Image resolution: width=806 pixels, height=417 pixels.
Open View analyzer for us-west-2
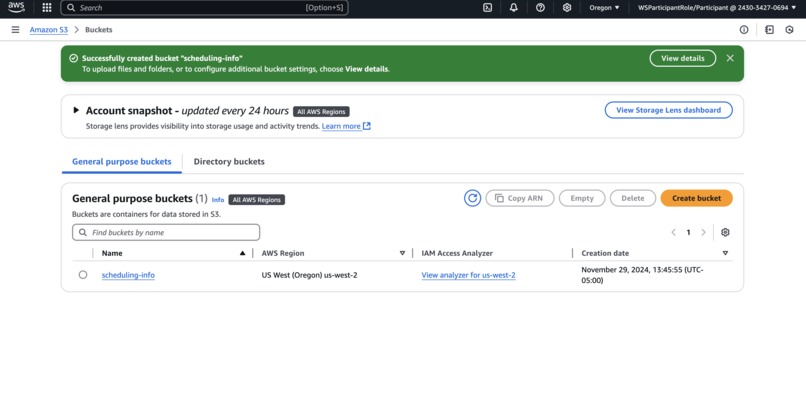click(x=468, y=275)
